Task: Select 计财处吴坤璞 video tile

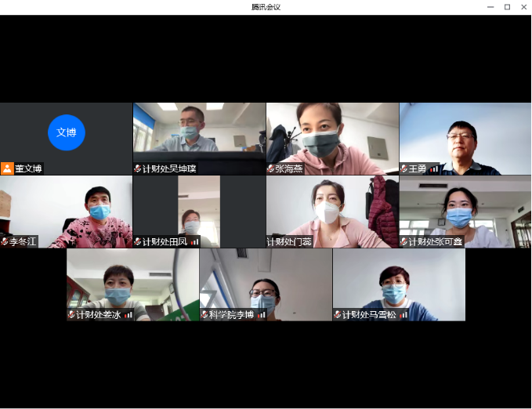Action: 199,139
